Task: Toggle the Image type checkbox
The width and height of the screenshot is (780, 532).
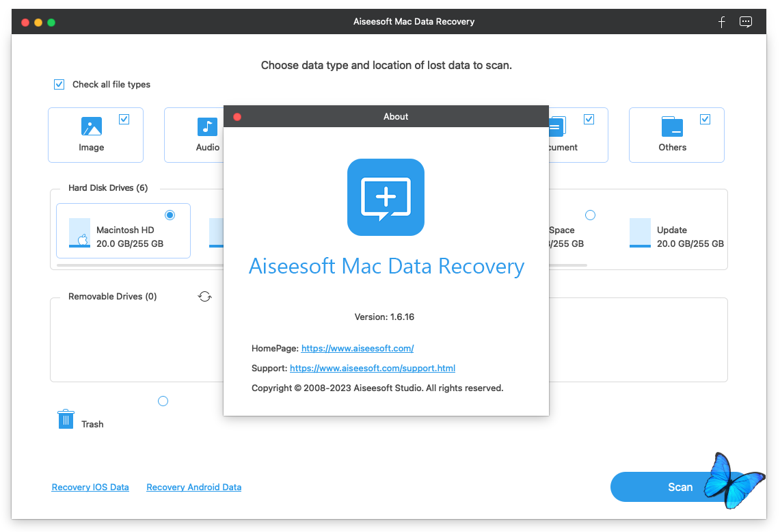Action: coord(124,119)
